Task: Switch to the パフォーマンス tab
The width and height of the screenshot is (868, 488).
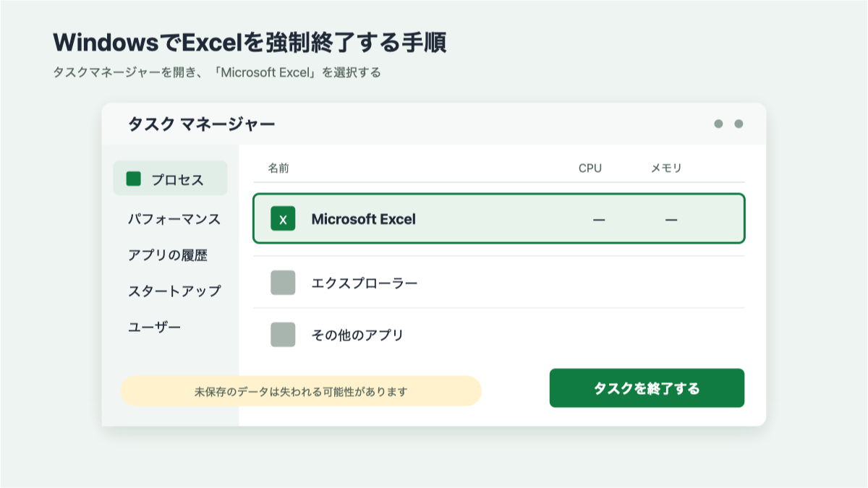Action: tap(174, 219)
